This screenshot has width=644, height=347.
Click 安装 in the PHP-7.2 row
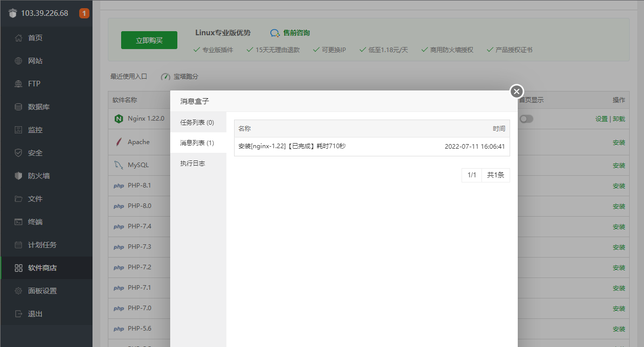(x=619, y=268)
